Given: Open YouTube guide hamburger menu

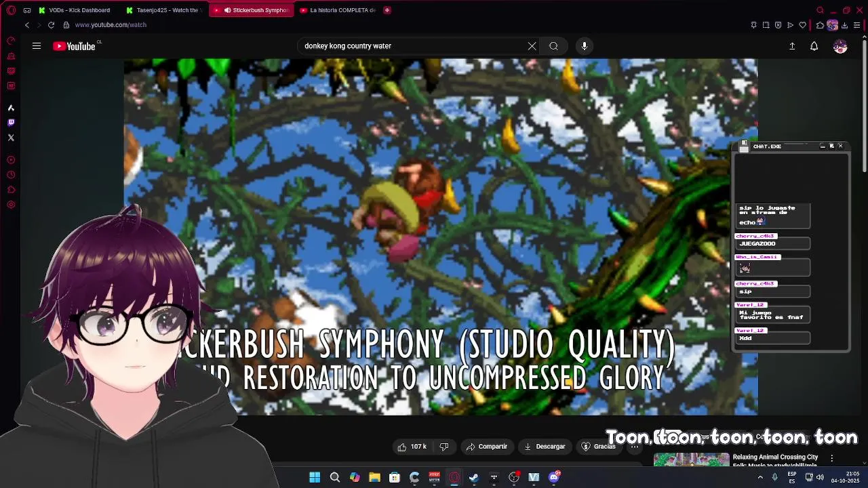Looking at the screenshot, I should 37,46.
